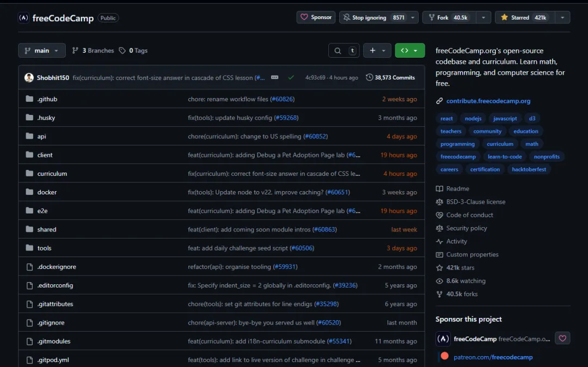Click the book icon beside Readme

(439, 188)
